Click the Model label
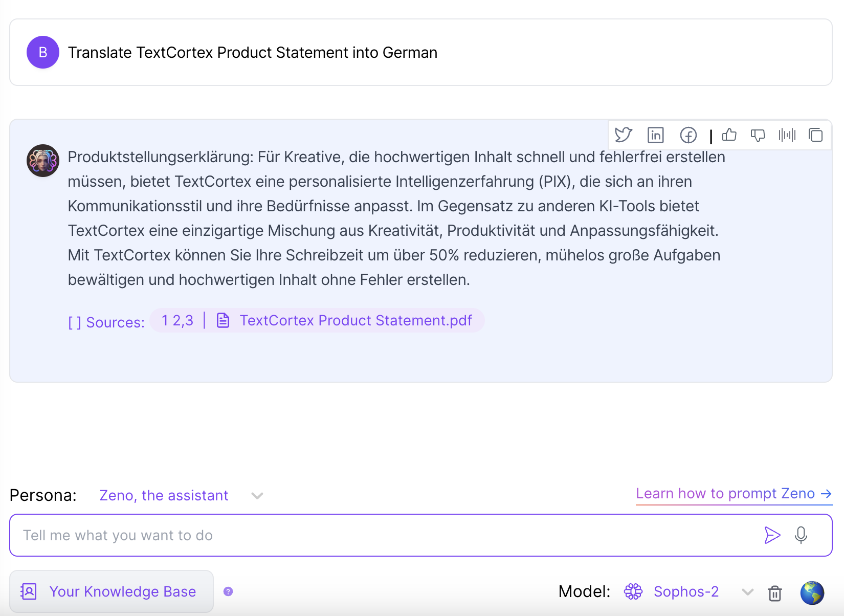 click(x=584, y=591)
